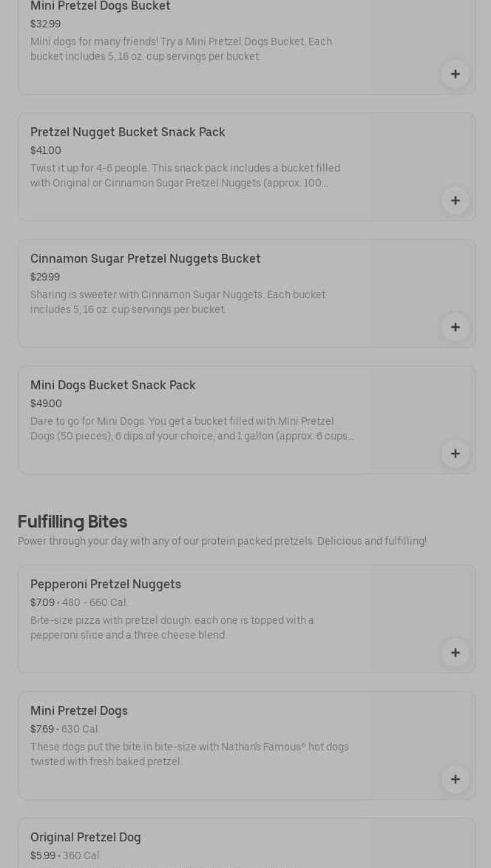
Task: Read Mini Dogs Bucket Snack Pack description text
Action: pyautogui.click(x=192, y=428)
